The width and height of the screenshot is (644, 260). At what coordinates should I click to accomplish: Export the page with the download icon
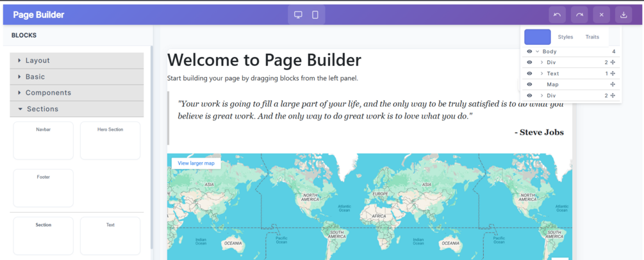[x=623, y=15]
